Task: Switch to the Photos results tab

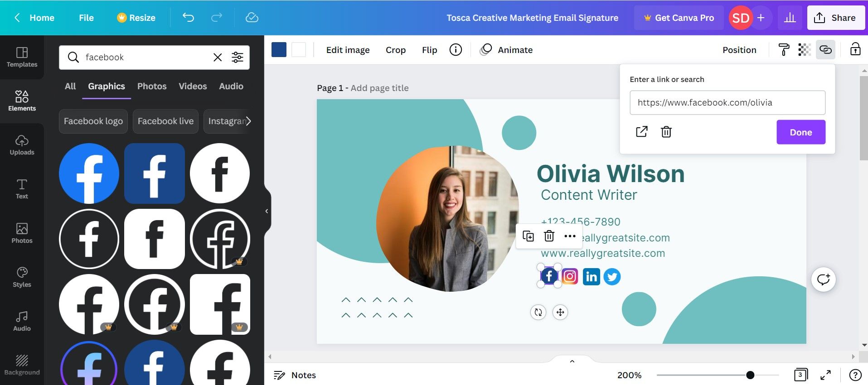Action: click(x=152, y=86)
